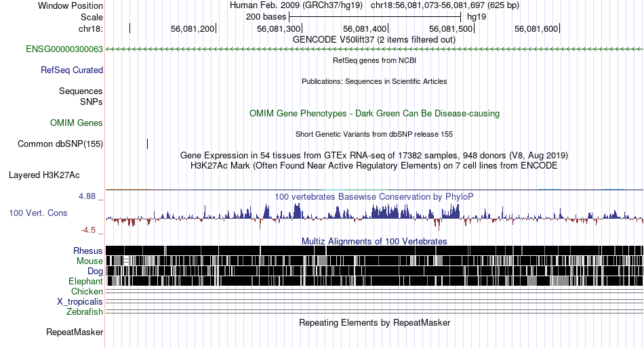644x348 pixels.
Task: Click the chr18:56,081,073-56,081,697 position text
Action: 445,5
